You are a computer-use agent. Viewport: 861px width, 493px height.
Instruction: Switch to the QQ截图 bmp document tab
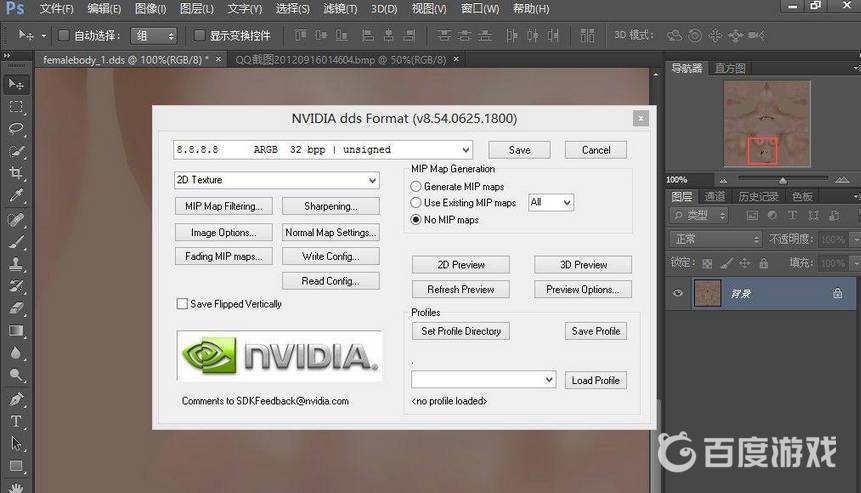340,59
